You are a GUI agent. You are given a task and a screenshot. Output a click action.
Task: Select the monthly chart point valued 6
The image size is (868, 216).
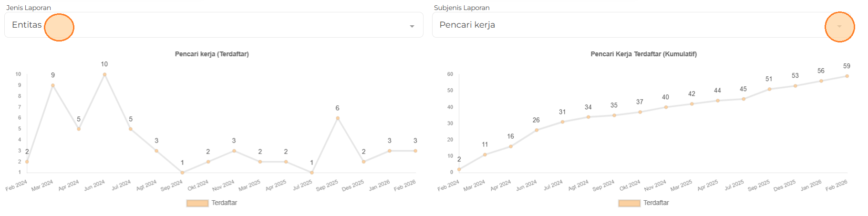pyautogui.click(x=338, y=118)
